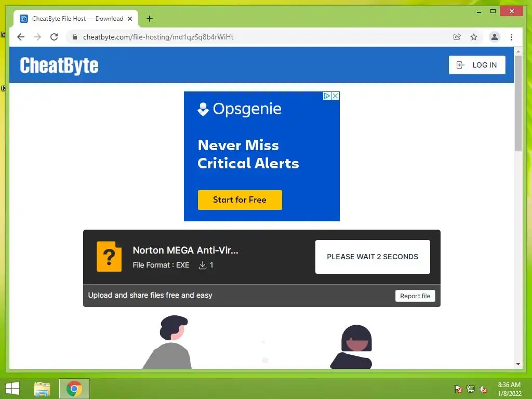
Task: Click PLEASE WAIT 2 SECONDS button
Action: tap(373, 257)
